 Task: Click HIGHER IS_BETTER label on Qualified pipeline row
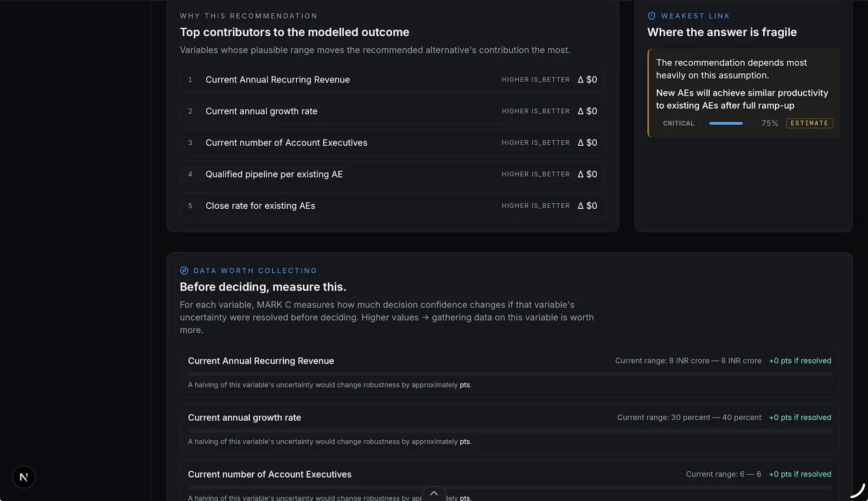[535, 175]
